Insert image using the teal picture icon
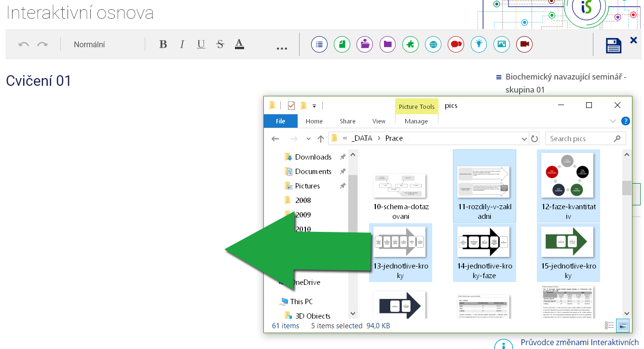 501,44
